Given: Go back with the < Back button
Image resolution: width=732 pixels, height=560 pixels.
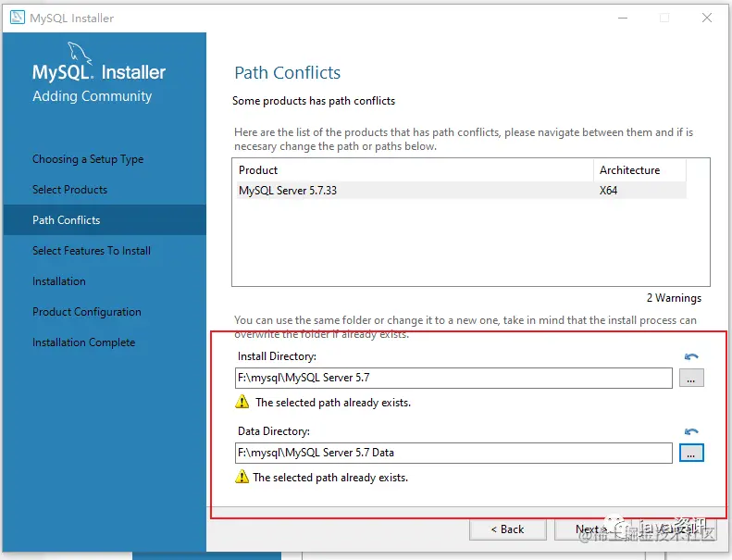Looking at the screenshot, I should tap(507, 529).
